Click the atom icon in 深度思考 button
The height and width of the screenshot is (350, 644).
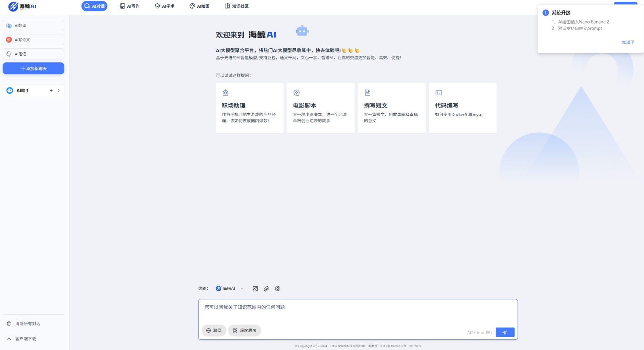click(x=235, y=331)
